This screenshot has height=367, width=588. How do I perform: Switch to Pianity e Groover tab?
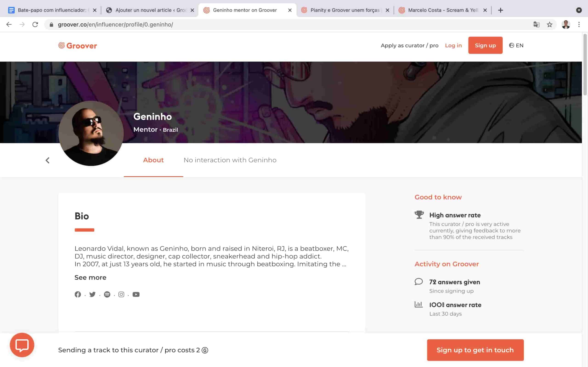[345, 10]
